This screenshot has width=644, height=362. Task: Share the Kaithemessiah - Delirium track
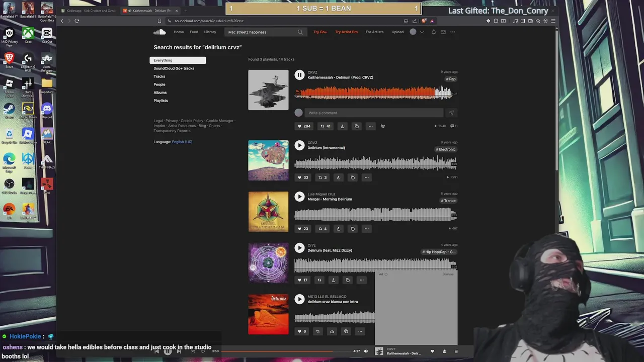point(343,126)
